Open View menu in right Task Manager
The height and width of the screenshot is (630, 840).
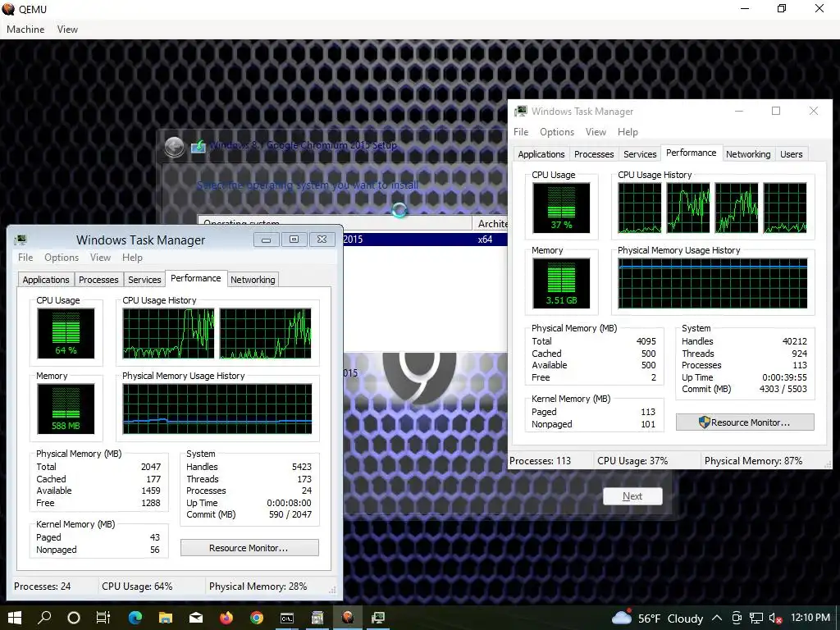(x=596, y=132)
